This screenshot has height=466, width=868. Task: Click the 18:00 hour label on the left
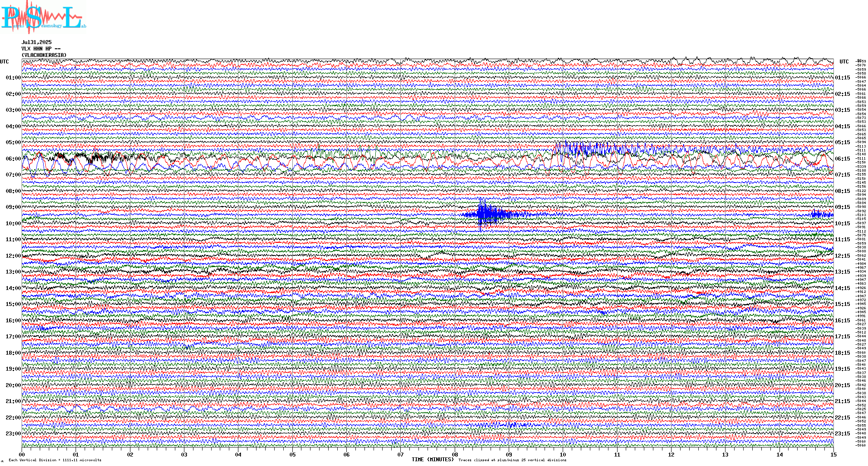click(13, 353)
